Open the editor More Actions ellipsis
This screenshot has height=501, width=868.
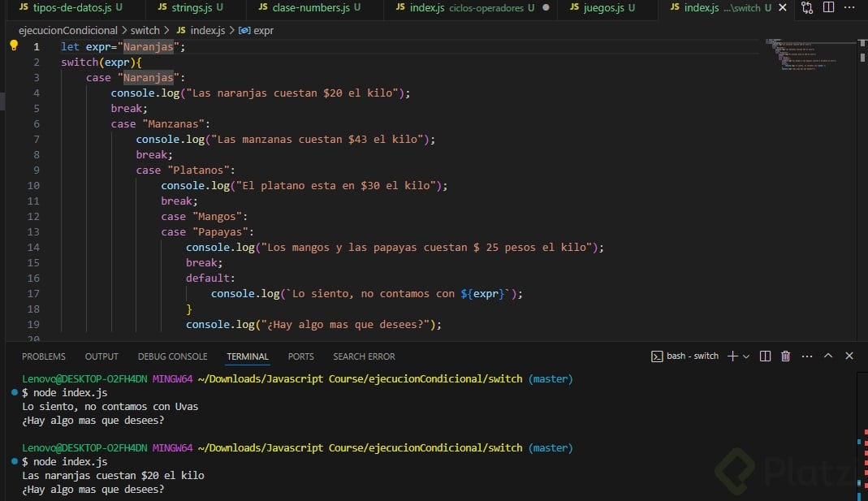point(850,7)
